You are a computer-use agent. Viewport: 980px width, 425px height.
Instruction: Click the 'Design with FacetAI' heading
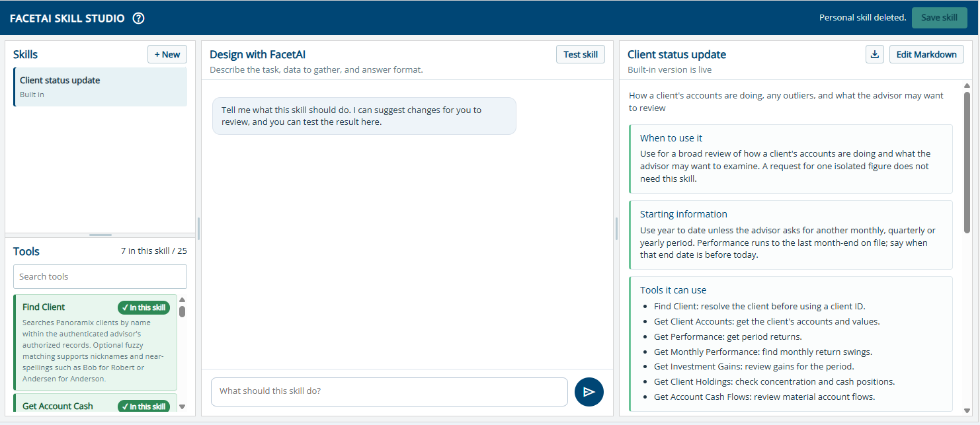coord(258,54)
